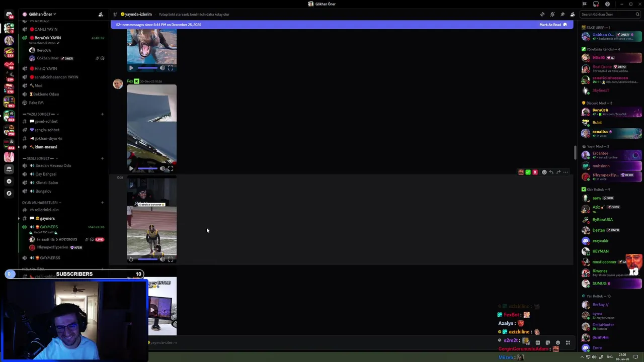
Task: Edit the 'Set a channel status' text
Action: [44, 43]
